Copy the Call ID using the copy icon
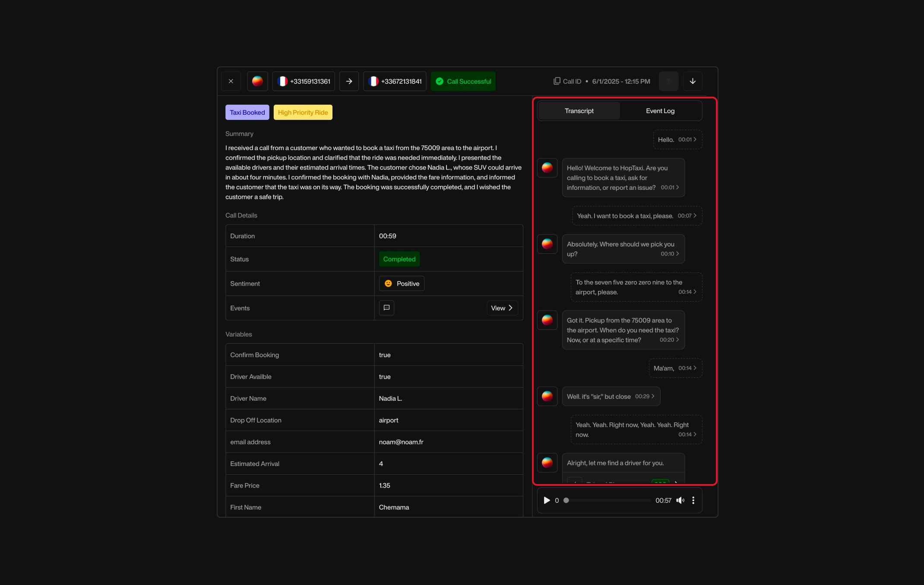Viewport: 924px width, 585px height. point(557,81)
